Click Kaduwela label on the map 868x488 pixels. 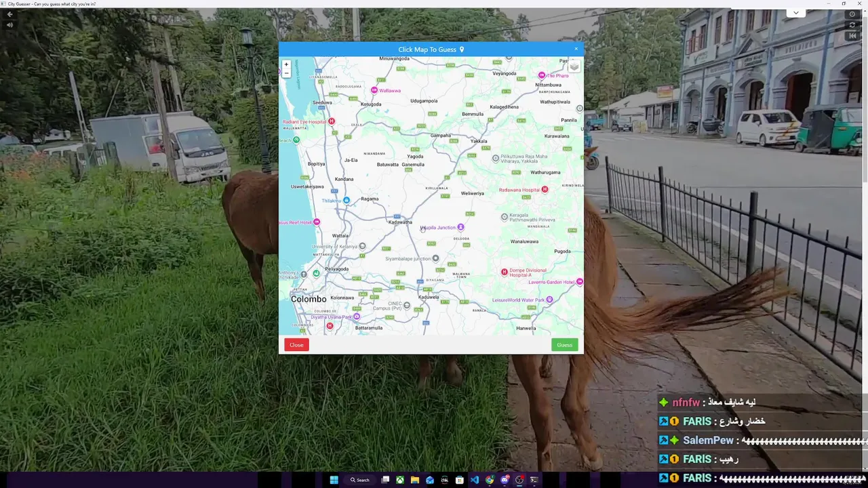(x=429, y=297)
